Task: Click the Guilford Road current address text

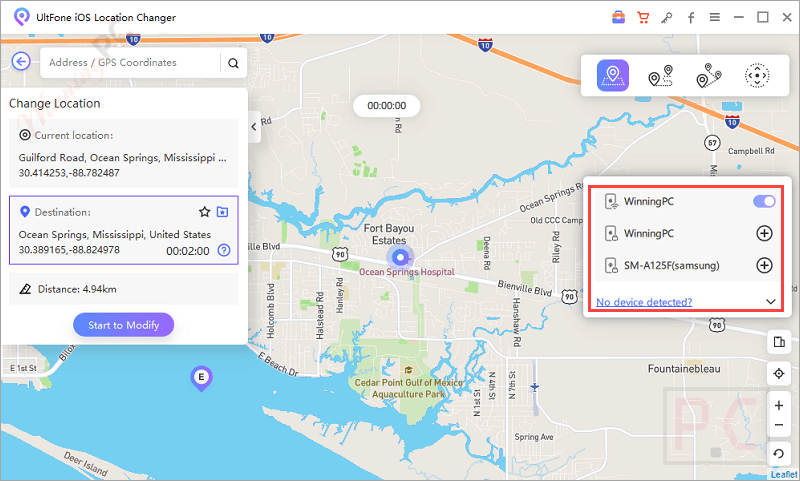Action: pos(122,158)
